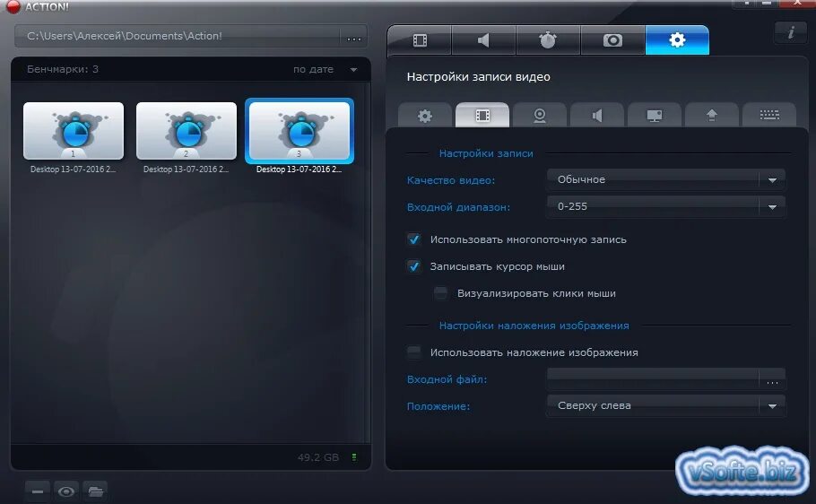
Task: Switch to sound settings speaker sub-tab
Action: click(597, 115)
